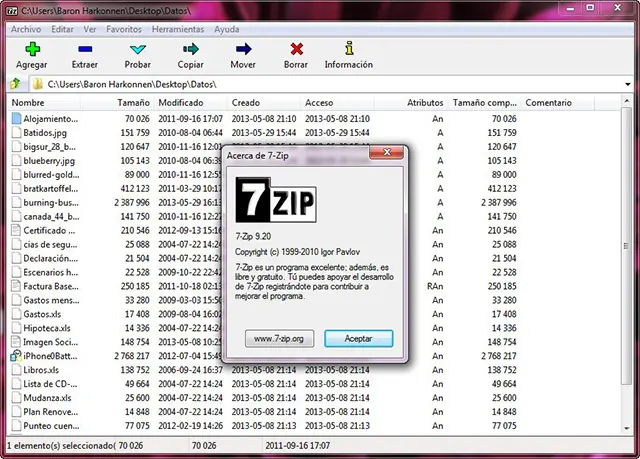This screenshot has width=640, height=459.
Task: Click the Copiar toolbar icon
Action: coord(190,48)
